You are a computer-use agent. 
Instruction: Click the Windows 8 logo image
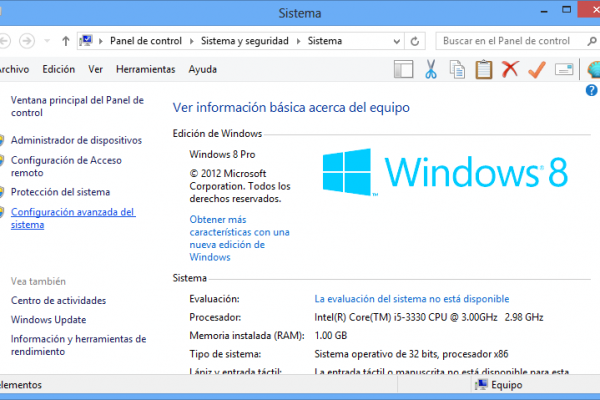[x=445, y=172]
